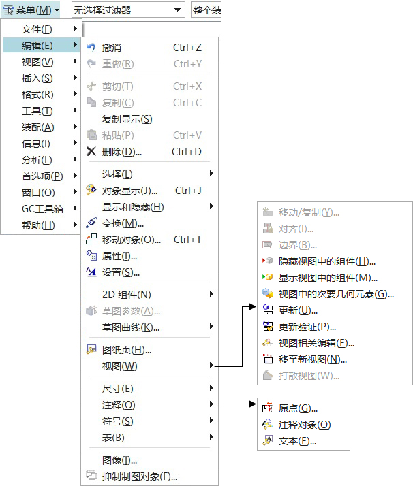This screenshot has width=413, height=487.
Task: Click the Delete (删除) X icon
Action: pos(91,152)
